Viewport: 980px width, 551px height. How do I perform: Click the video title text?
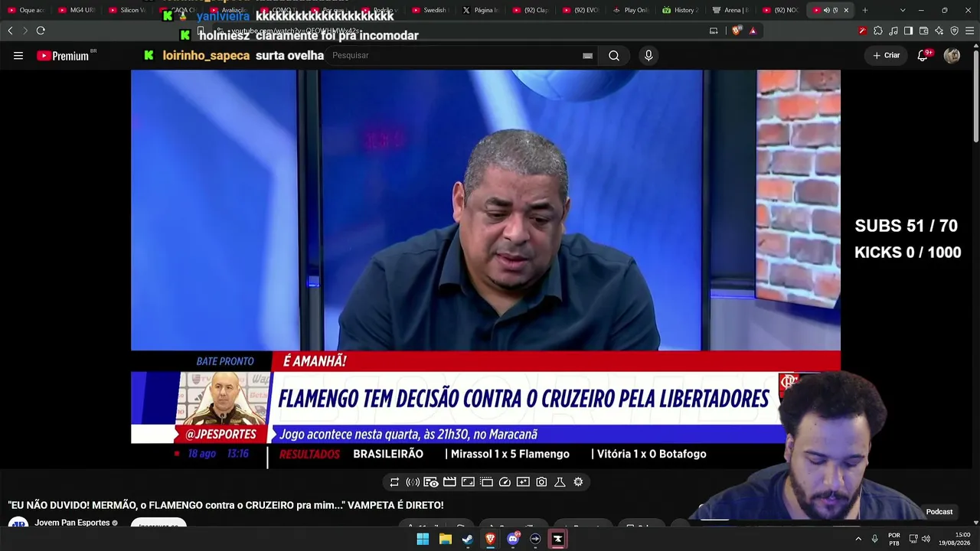(226, 505)
